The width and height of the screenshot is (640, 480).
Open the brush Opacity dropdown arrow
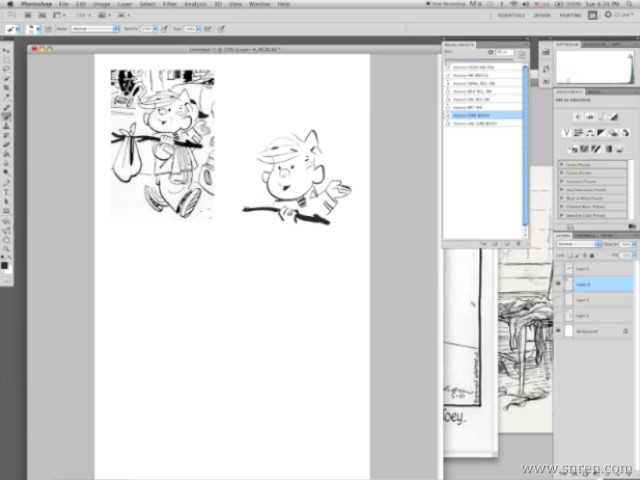pyautogui.click(x=155, y=29)
